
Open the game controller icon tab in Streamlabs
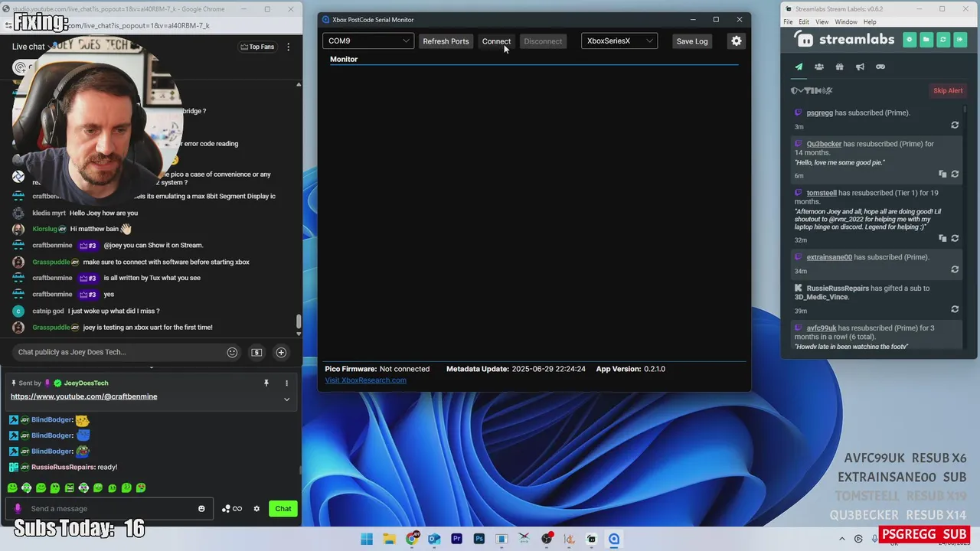coord(880,67)
